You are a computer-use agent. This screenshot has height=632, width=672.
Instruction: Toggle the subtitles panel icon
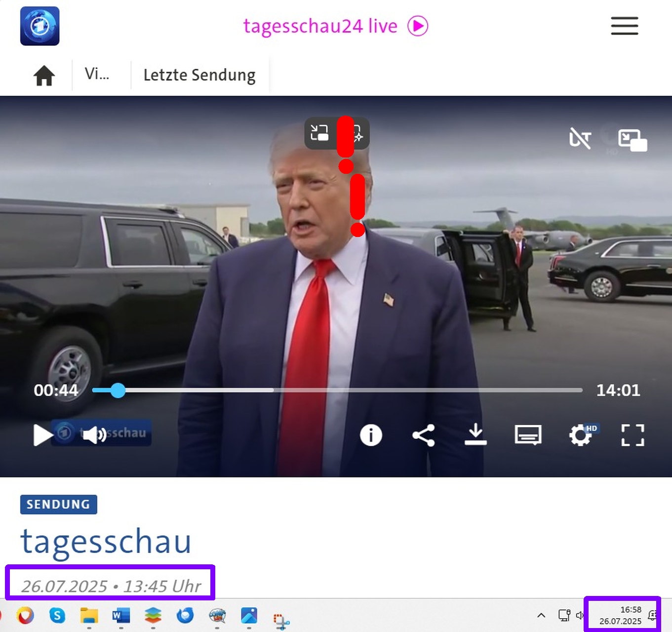528,435
